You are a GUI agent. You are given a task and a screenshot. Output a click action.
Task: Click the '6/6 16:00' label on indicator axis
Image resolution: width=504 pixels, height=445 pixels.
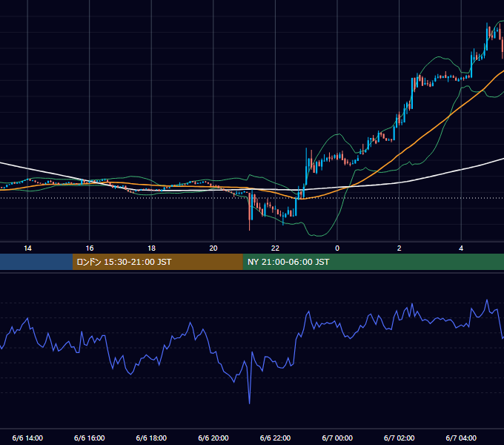click(x=90, y=438)
